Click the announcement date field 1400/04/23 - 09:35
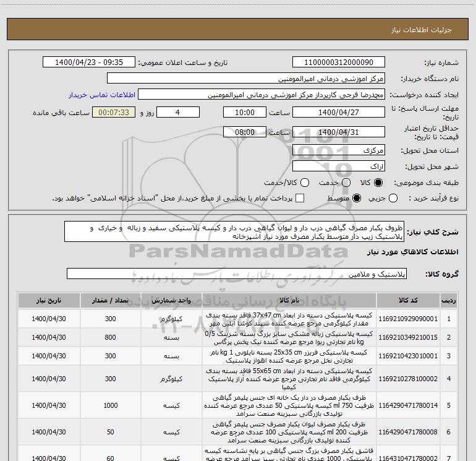This screenshot has height=461, width=476. click(x=89, y=62)
